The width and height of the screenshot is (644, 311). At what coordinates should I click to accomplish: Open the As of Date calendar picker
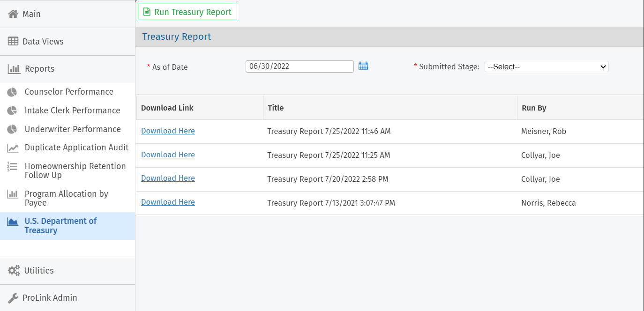click(x=363, y=66)
